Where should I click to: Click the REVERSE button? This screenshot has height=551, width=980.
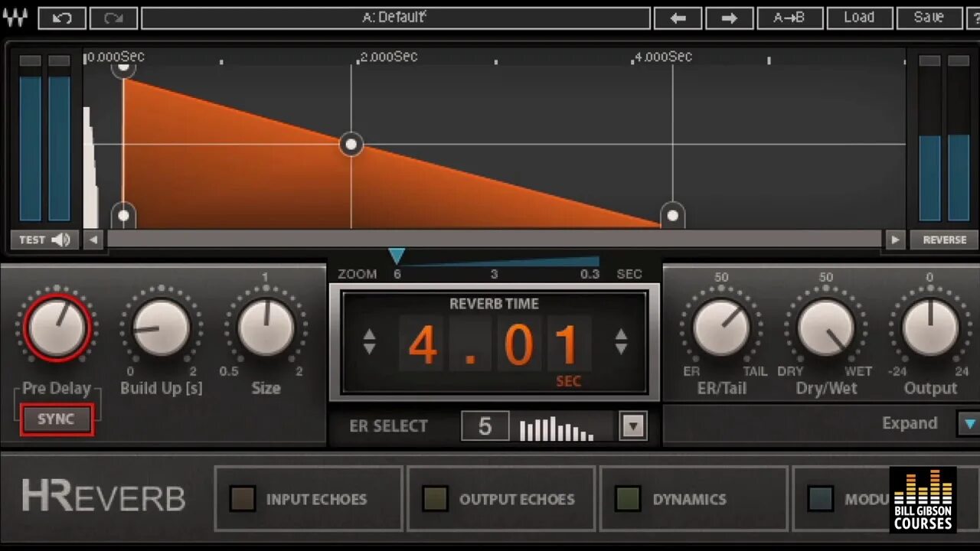[945, 240]
